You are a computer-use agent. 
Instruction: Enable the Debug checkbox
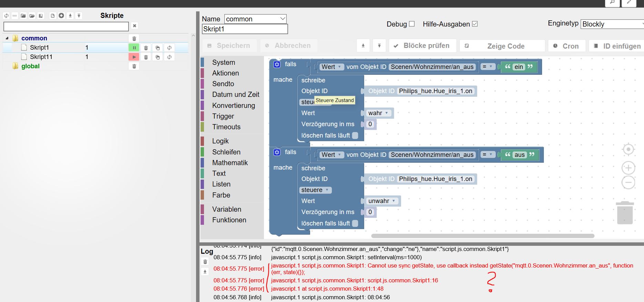point(411,24)
